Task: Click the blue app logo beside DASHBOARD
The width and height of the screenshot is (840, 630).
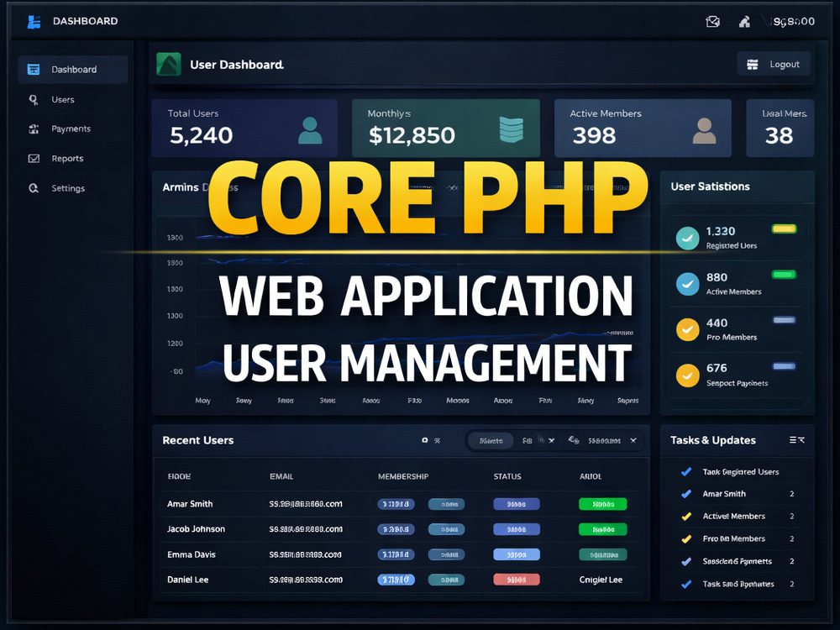Action: (34, 22)
